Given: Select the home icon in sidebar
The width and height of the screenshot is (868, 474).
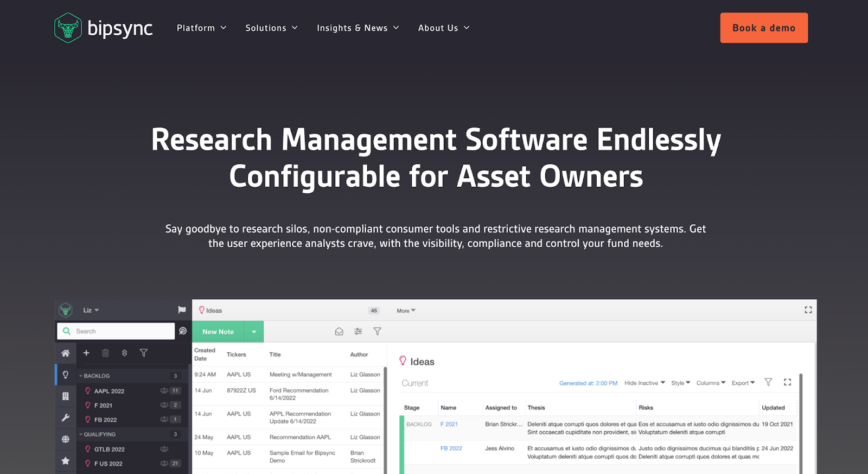Looking at the screenshot, I should tap(66, 353).
